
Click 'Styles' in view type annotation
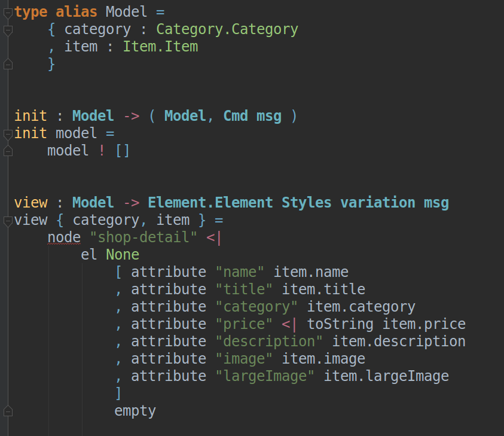[x=306, y=203]
